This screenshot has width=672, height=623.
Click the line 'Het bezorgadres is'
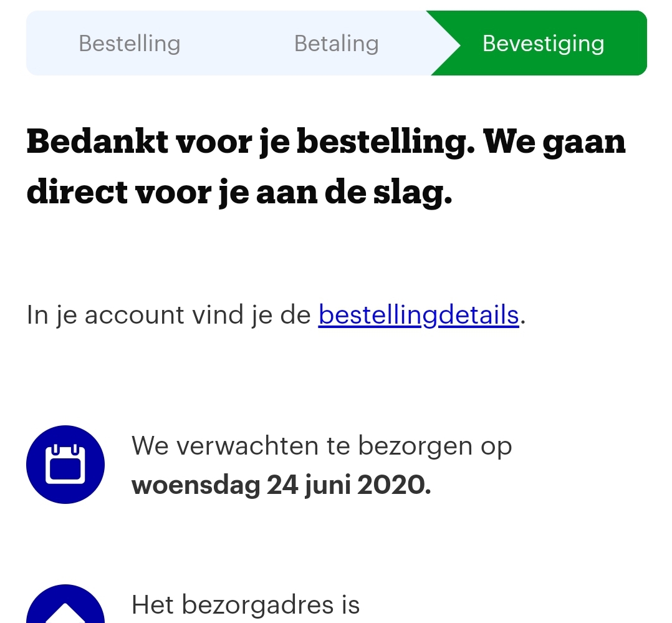pos(245,604)
